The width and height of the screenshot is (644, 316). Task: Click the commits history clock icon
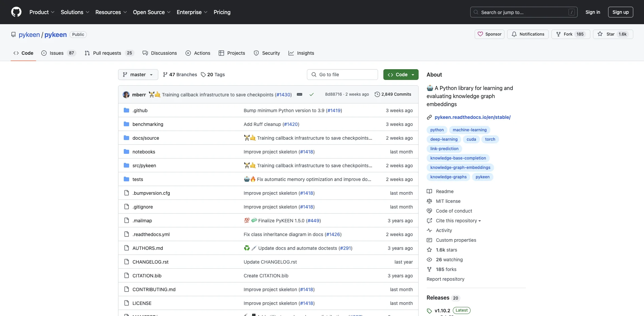[377, 94]
